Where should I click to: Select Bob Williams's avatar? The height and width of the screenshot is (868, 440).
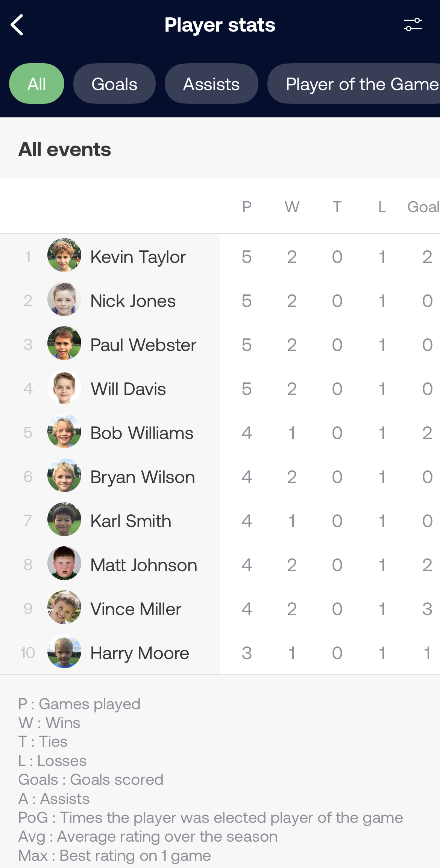[64, 431]
